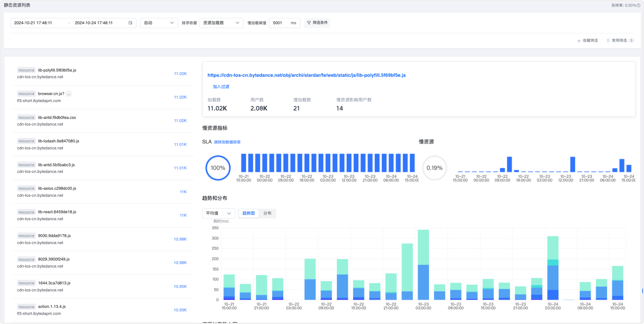Viewport: 644px width, 324px height.
Task: Open the date range calendar icon
Action: [130, 23]
